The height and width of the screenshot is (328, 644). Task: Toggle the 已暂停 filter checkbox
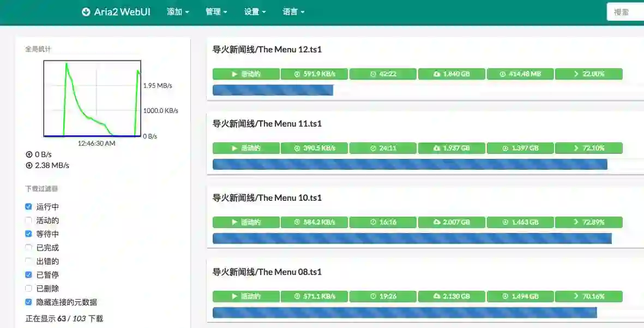(28, 275)
